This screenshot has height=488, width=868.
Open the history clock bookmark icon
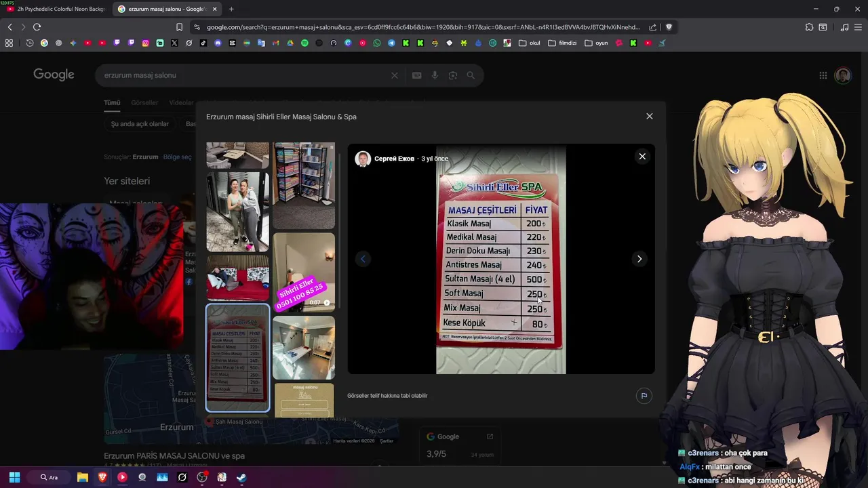30,43
